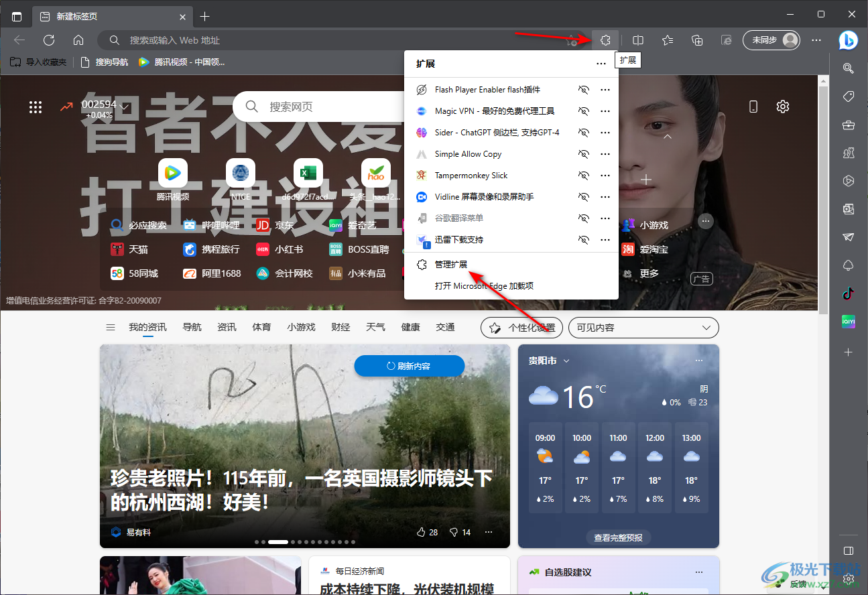Viewport: 868px width, 595px height.
Task: Toggle toolbar visibility for Simple Allow Copy
Action: (583, 154)
